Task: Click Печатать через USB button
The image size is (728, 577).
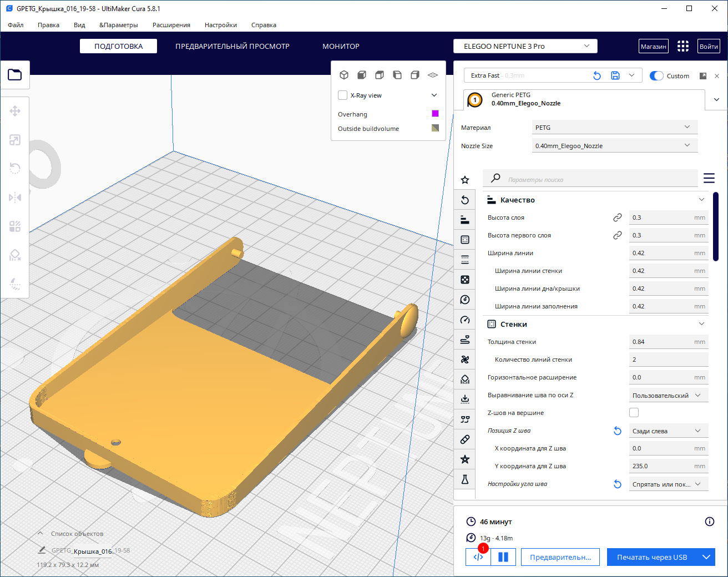Action: pyautogui.click(x=652, y=557)
